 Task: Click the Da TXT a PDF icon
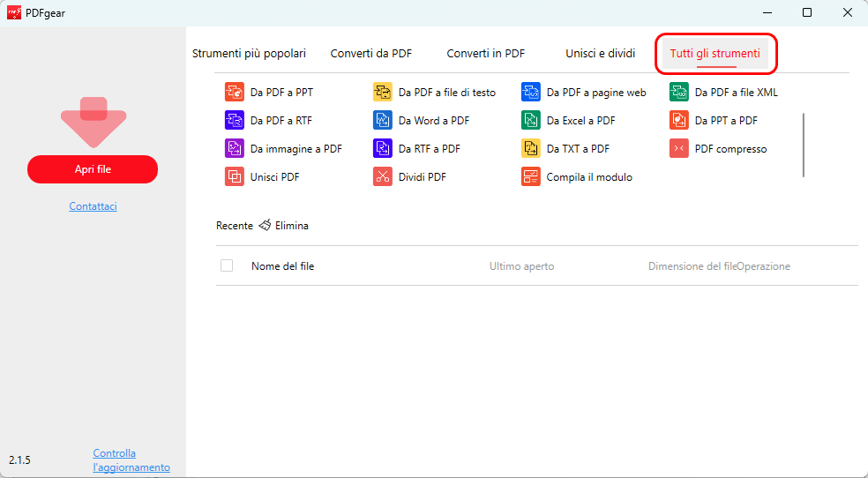(531, 149)
